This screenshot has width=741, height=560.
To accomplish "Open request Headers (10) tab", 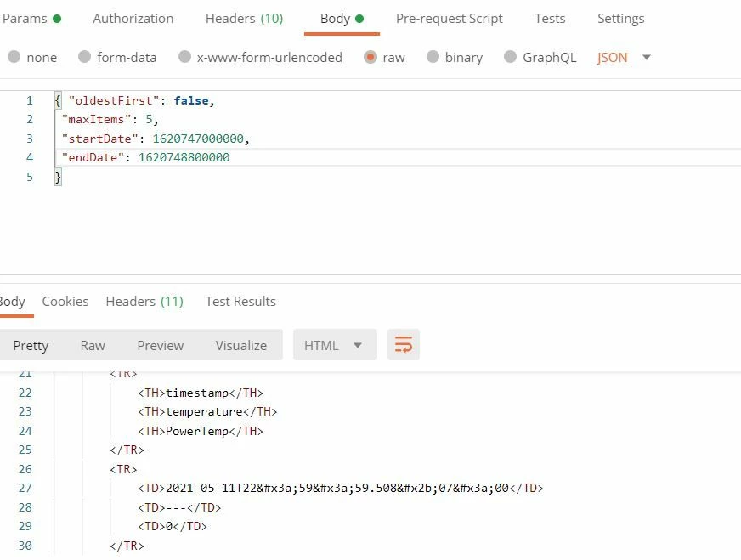I will pyautogui.click(x=245, y=19).
